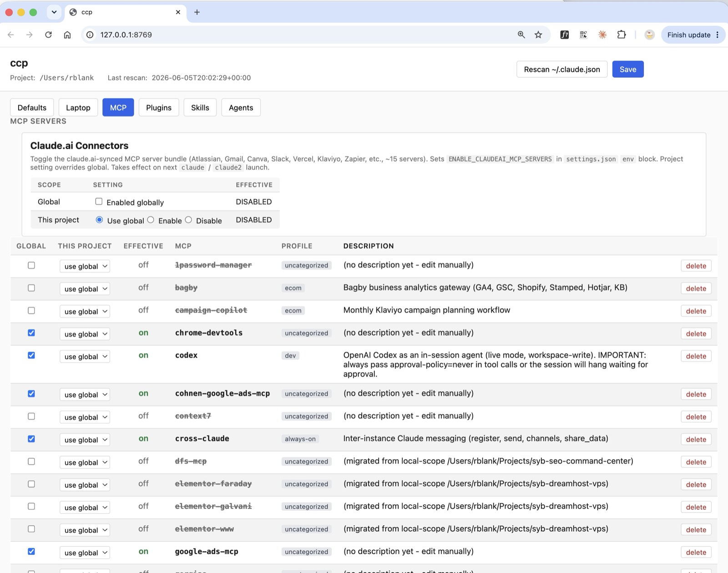Viewport: 728px width, 573px height.
Task: Uncheck cross-claude global checkbox
Action: pos(31,439)
